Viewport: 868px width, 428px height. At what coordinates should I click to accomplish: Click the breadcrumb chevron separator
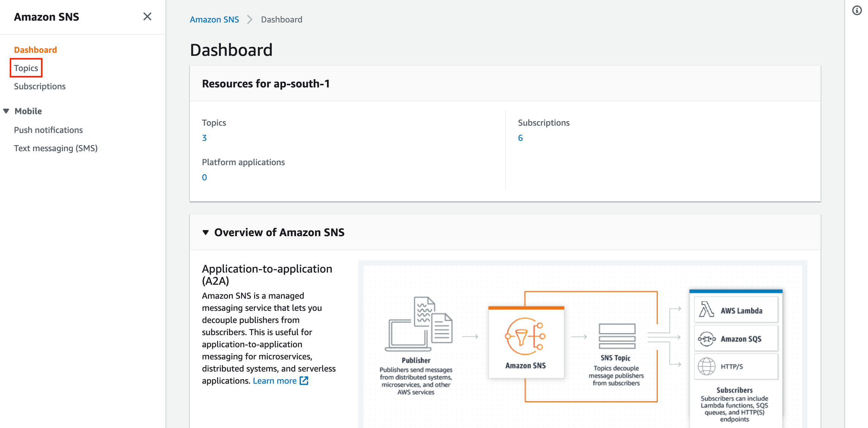[x=250, y=20]
